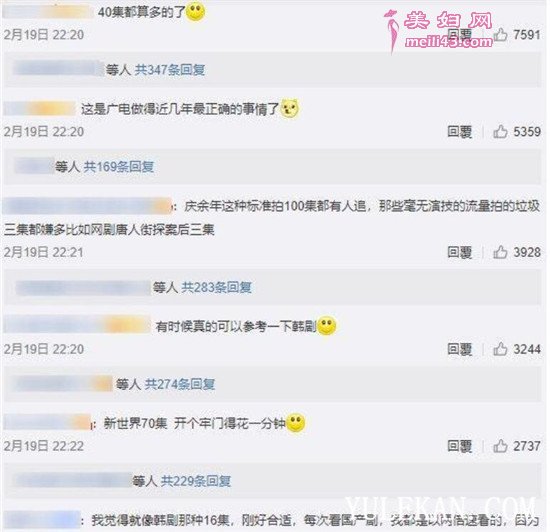Open the 共229条回复 reply thread
The width and height of the screenshot is (550, 532).
click(x=196, y=481)
